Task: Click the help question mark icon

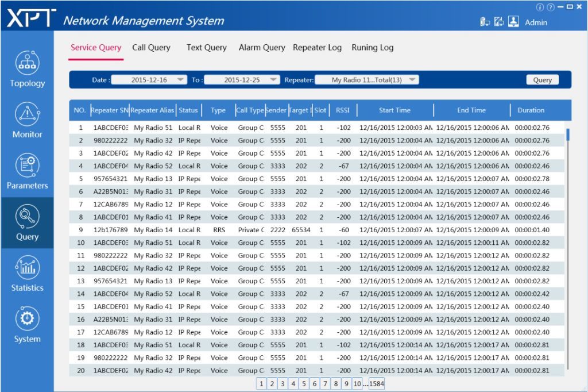Action: click(x=551, y=7)
